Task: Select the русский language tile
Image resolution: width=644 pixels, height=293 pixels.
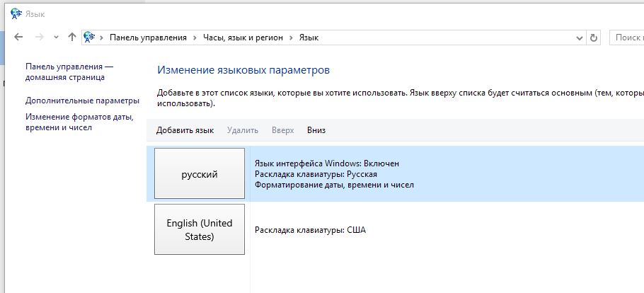Action: pyautogui.click(x=200, y=174)
